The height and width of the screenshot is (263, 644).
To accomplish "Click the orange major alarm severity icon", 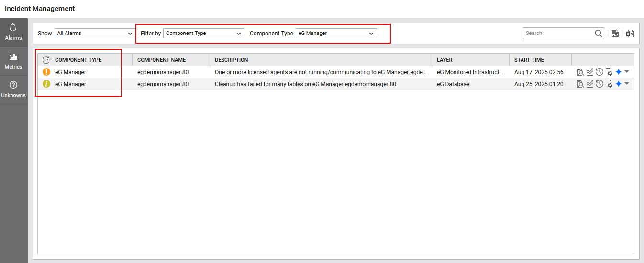I will [46, 72].
